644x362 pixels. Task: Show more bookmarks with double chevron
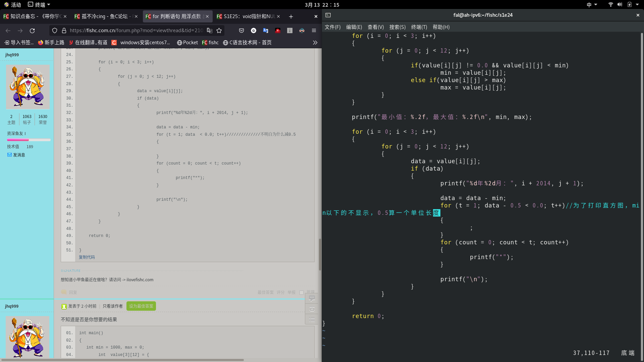pos(315,43)
